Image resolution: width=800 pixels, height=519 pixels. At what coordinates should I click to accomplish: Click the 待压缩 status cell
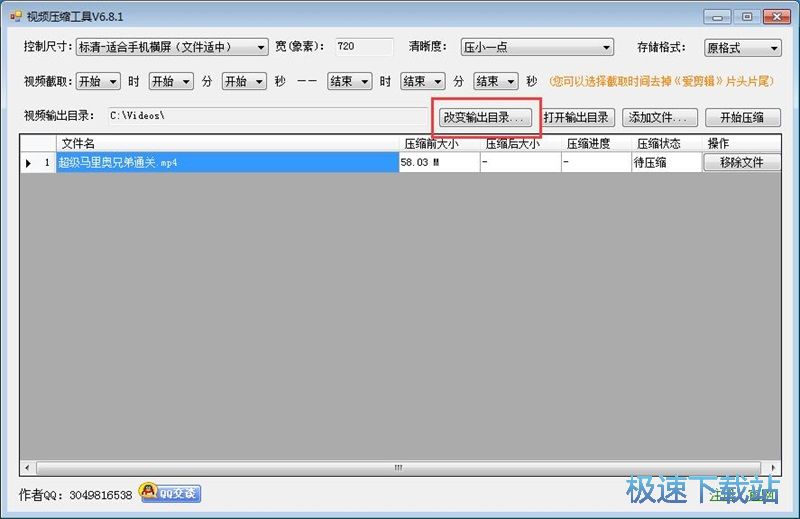click(x=666, y=162)
